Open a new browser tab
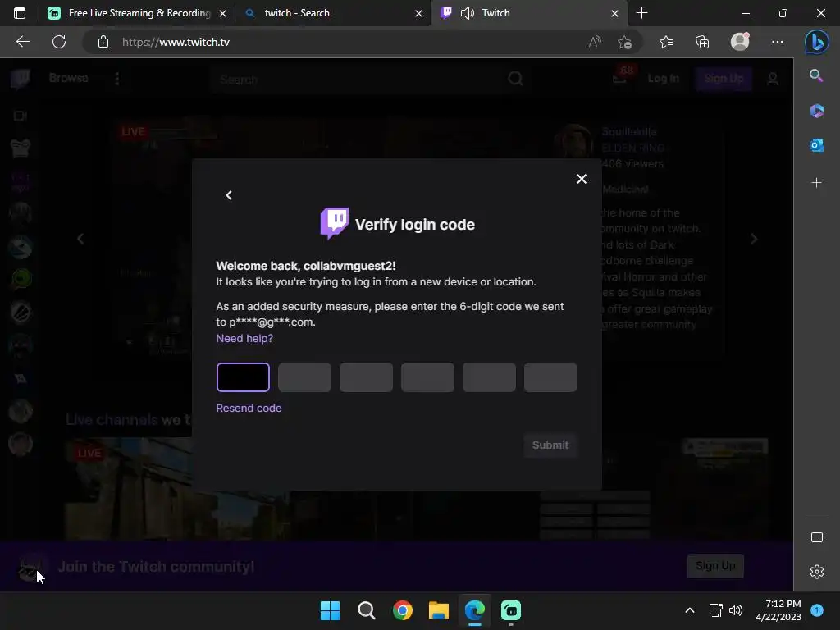Screen dimensions: 840x630 pos(641,13)
